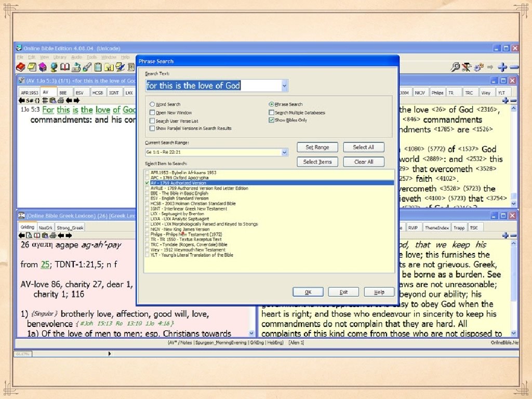Check the NKJV New King James Version item
This screenshot has width=532, height=399.
tap(147, 229)
